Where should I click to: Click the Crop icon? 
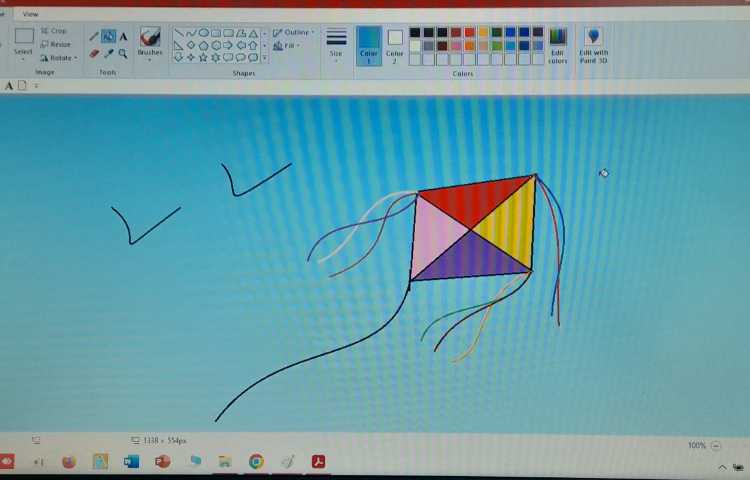click(x=55, y=31)
